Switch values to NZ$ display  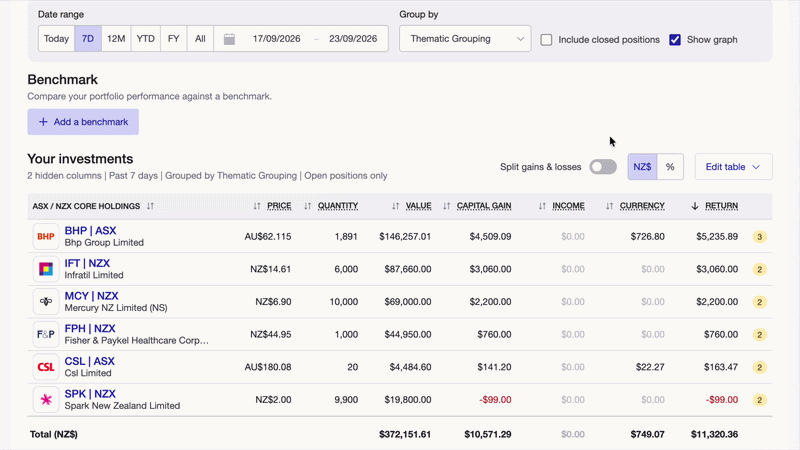[x=642, y=167]
